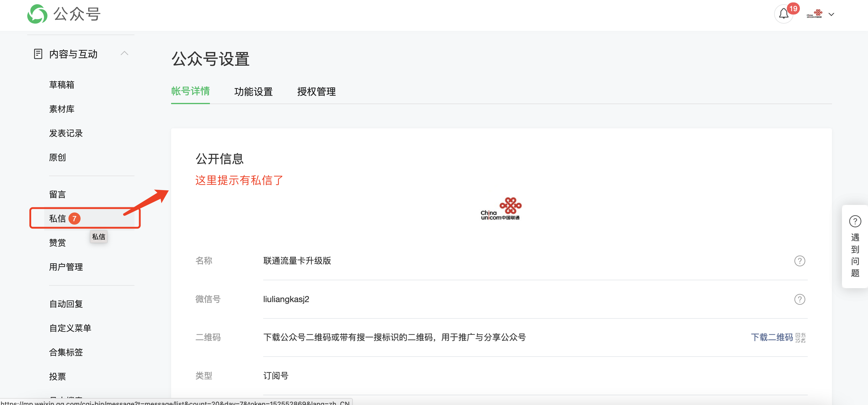Click the 下载二维码 link

point(772,337)
